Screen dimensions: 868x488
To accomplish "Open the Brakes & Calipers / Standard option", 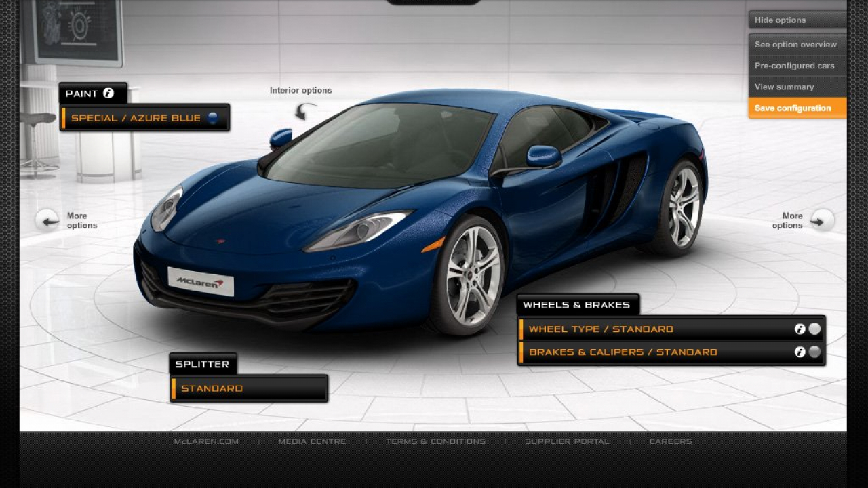I will point(671,352).
